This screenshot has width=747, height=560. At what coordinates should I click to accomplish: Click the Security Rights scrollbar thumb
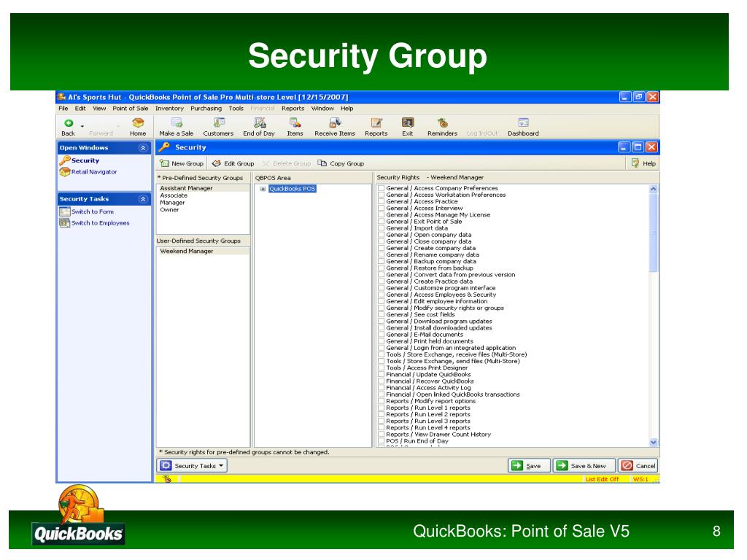654,233
